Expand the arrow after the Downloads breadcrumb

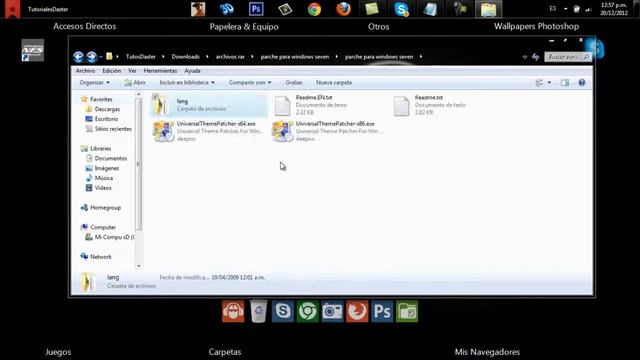207,57
